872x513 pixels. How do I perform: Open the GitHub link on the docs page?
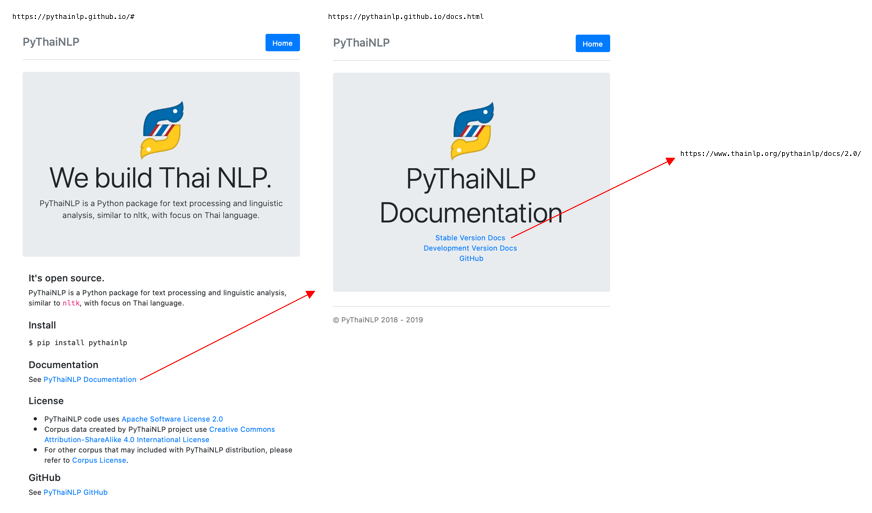coord(471,258)
